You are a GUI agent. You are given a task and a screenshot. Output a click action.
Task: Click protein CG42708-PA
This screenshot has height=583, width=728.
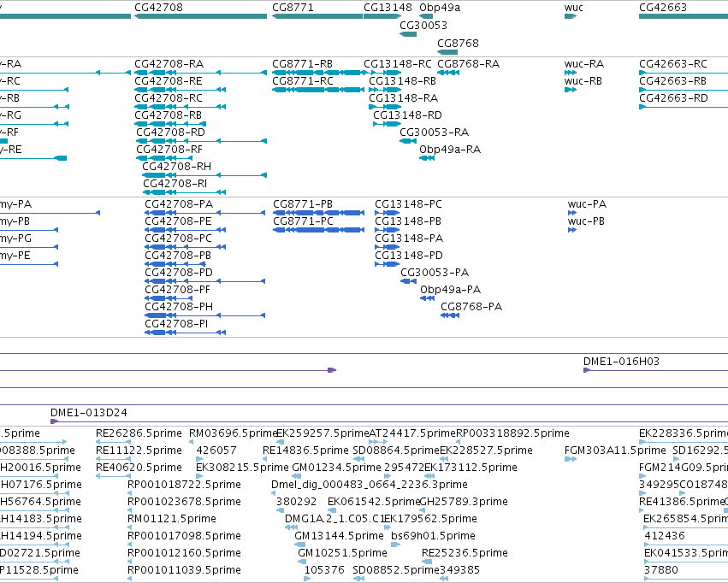coord(179,204)
